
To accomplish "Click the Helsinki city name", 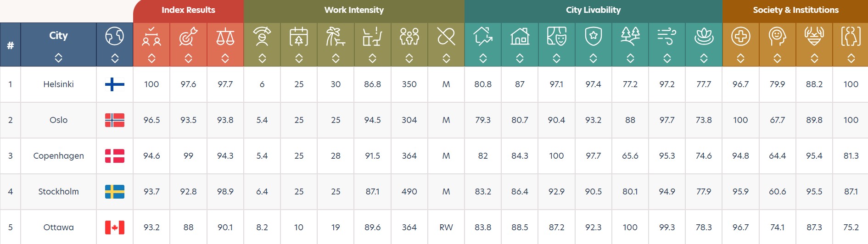I will point(58,84).
